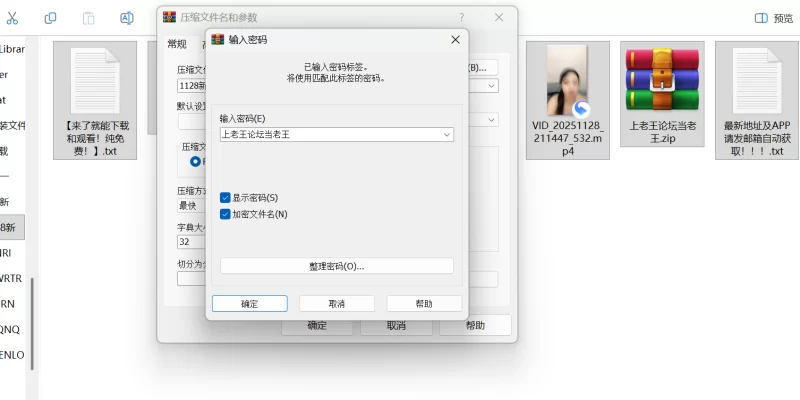Click the Copy icon in Explorer toolbar
This screenshot has height=400, width=800.
[x=51, y=18]
